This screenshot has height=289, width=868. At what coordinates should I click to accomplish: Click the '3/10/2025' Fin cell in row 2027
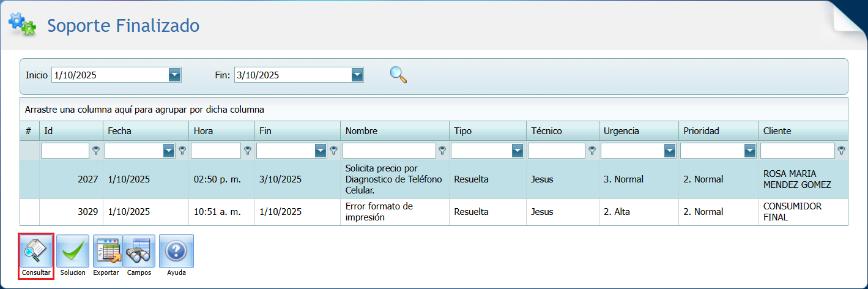[x=297, y=179]
